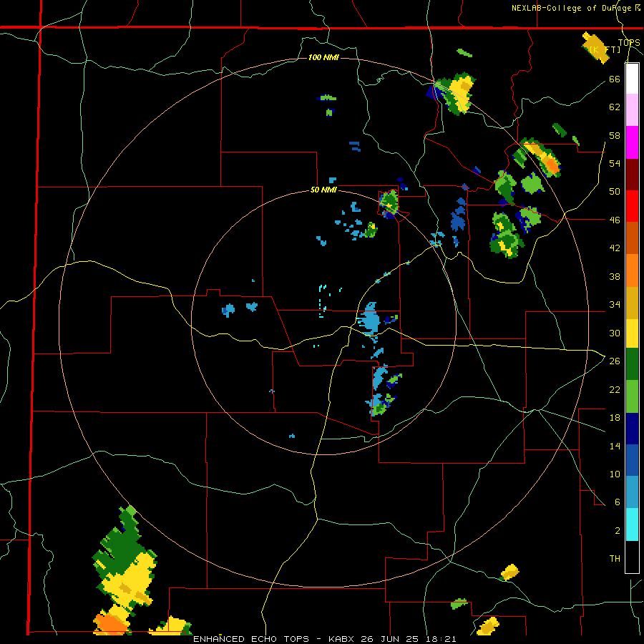Viewport: 644px width, 644px height.
Task: Click the 42 legend value
Action: pyautogui.click(x=615, y=248)
